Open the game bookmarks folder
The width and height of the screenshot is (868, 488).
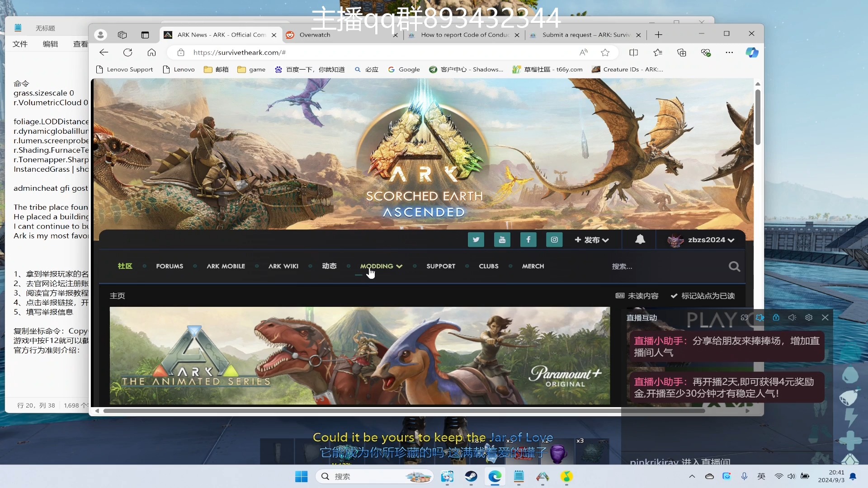[x=251, y=70]
